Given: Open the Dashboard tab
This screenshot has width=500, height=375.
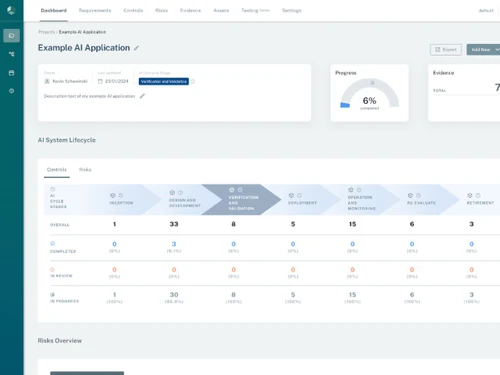Looking at the screenshot, I should coord(54,11).
